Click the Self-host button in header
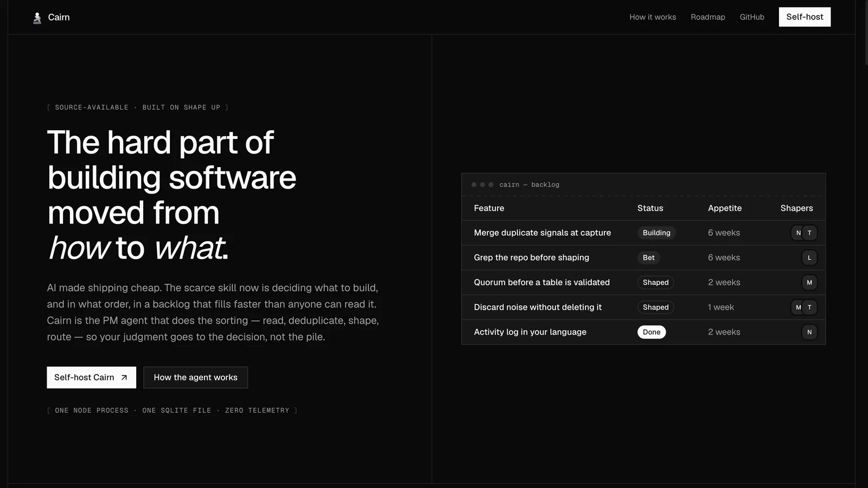The width and height of the screenshot is (868, 488). point(805,17)
